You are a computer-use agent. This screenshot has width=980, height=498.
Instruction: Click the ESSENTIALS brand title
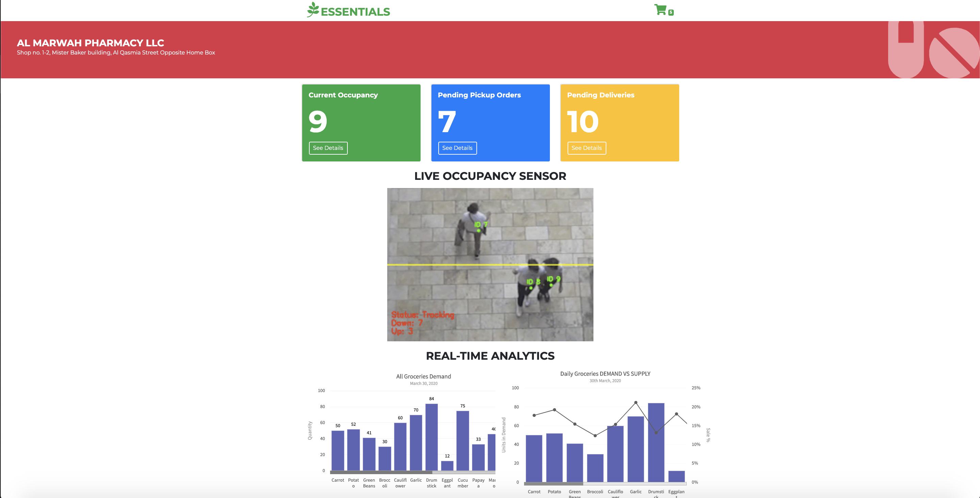(x=355, y=12)
